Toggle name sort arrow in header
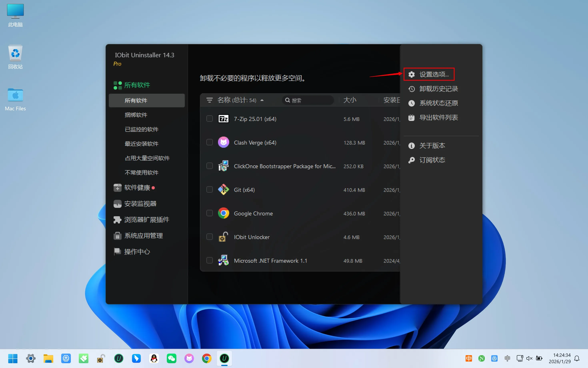Image resolution: width=588 pixels, height=368 pixels. pos(262,100)
